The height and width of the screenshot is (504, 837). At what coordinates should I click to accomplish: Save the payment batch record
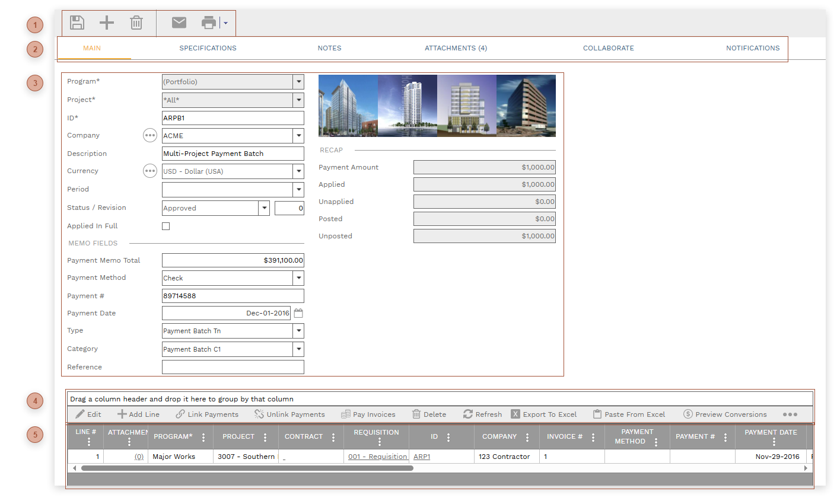tap(77, 23)
